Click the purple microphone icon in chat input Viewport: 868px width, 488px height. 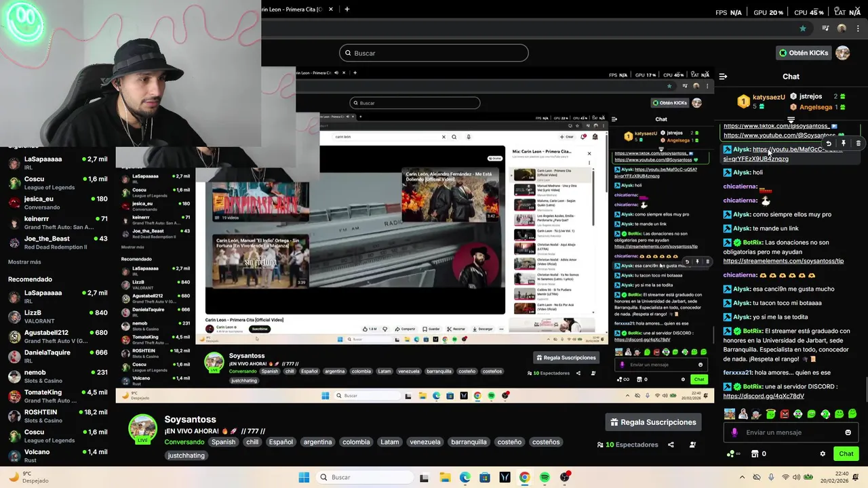tap(734, 432)
